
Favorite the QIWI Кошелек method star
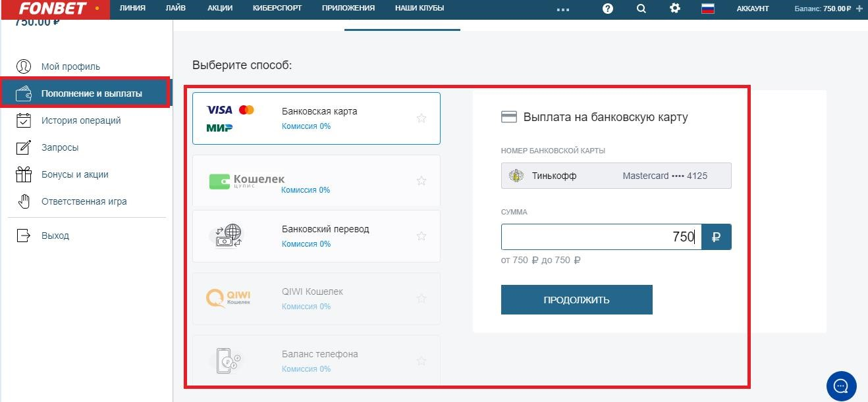point(421,299)
